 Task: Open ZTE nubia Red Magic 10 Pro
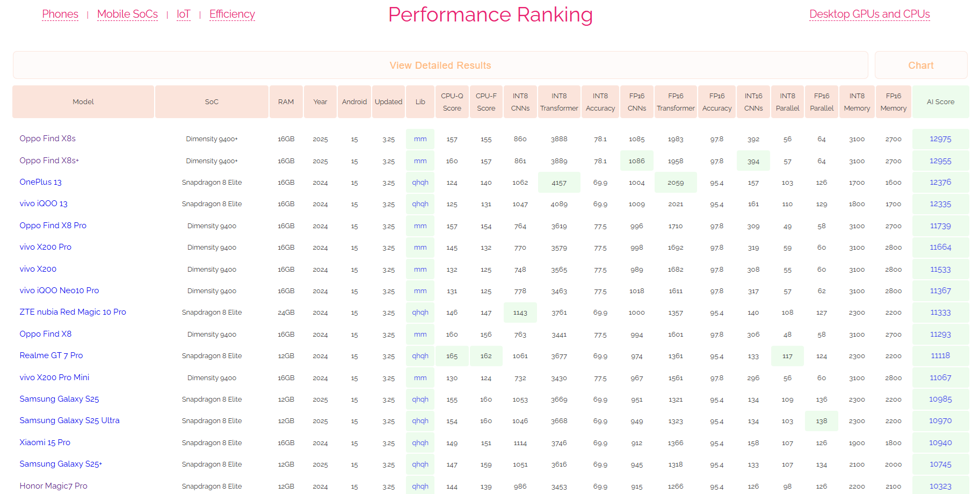(x=73, y=312)
